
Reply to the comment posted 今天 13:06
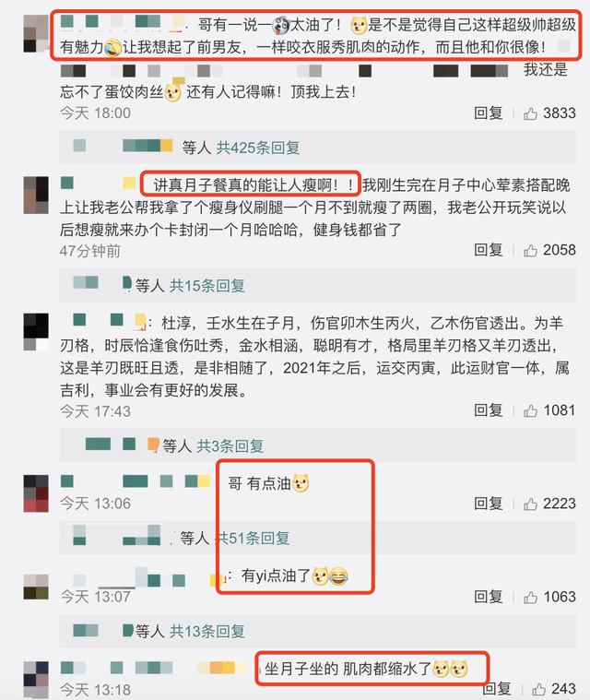click(489, 504)
